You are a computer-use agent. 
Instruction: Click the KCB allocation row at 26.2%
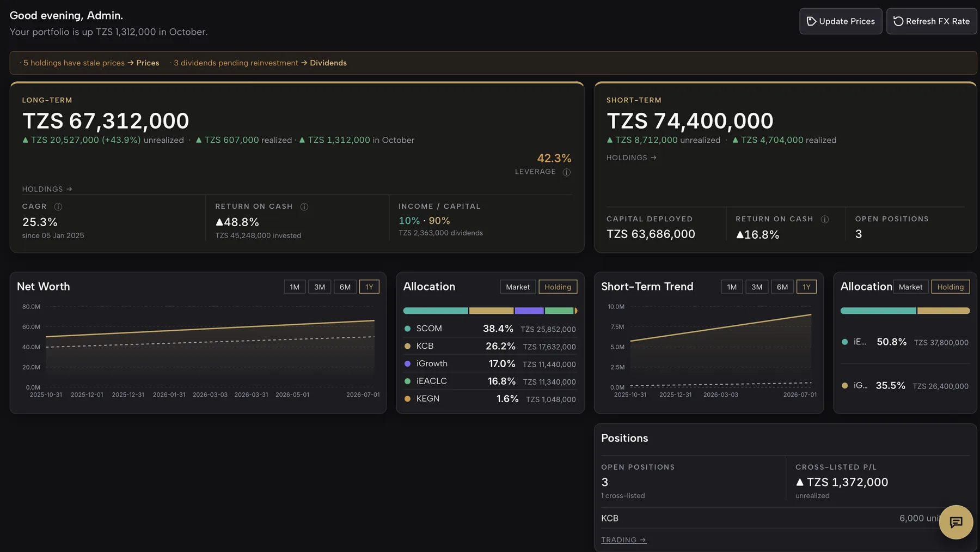490,346
